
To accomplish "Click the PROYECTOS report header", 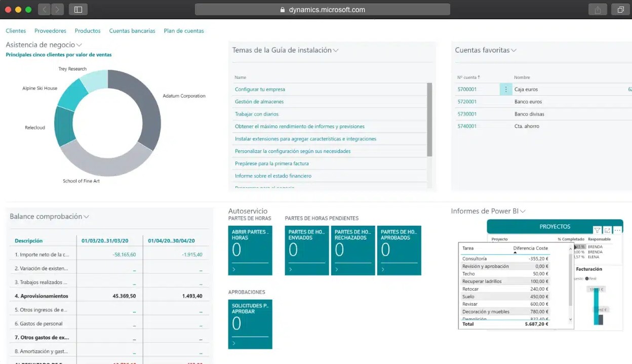I will 555,227.
